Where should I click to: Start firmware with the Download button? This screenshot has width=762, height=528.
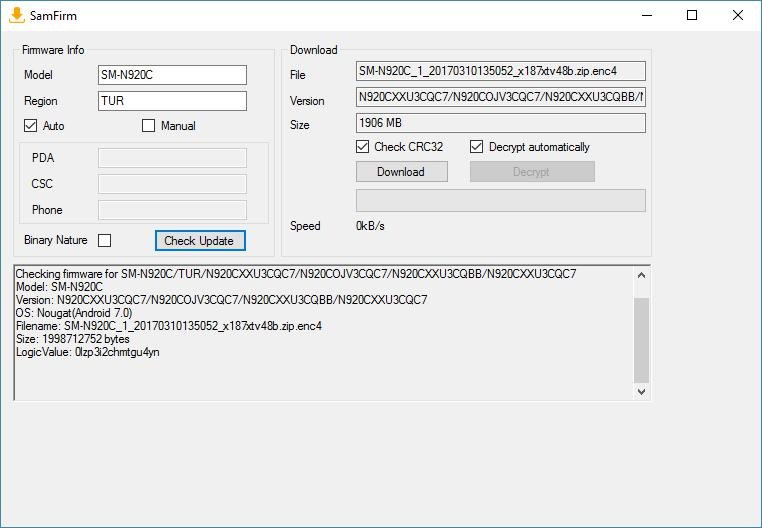402,172
